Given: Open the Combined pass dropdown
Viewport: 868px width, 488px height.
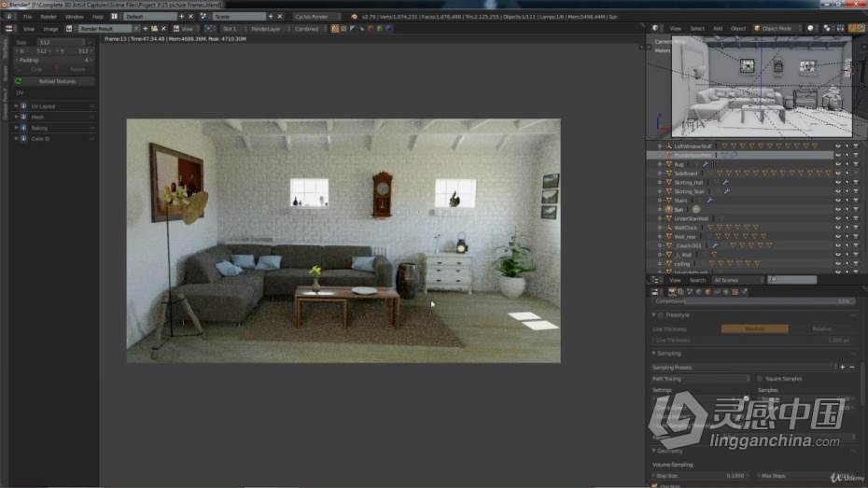Looking at the screenshot, I should pos(308,29).
